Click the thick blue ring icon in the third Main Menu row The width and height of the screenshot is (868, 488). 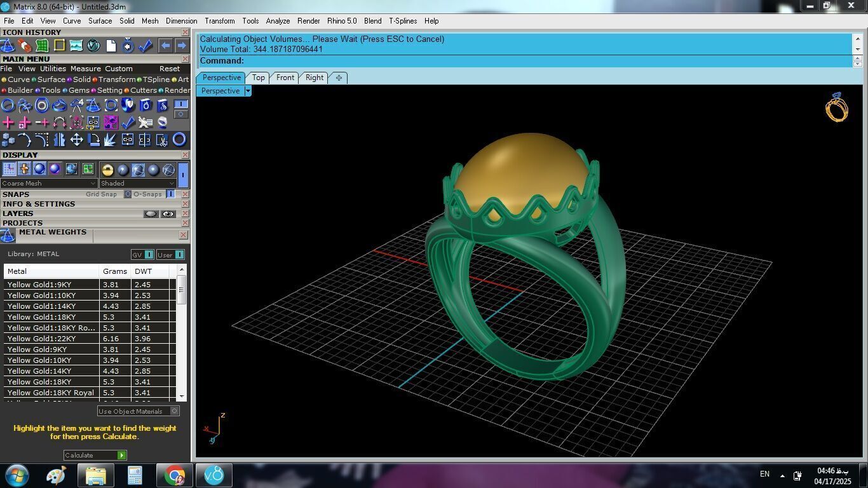(180, 139)
